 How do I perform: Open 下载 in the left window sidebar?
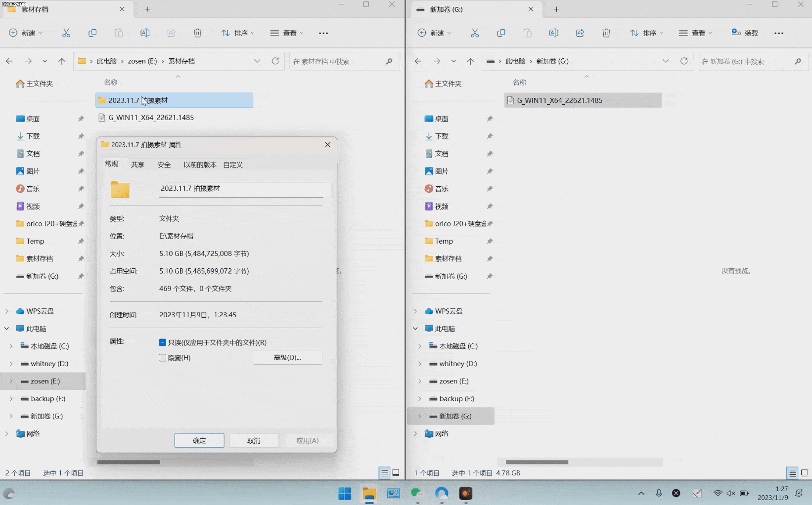(34, 136)
